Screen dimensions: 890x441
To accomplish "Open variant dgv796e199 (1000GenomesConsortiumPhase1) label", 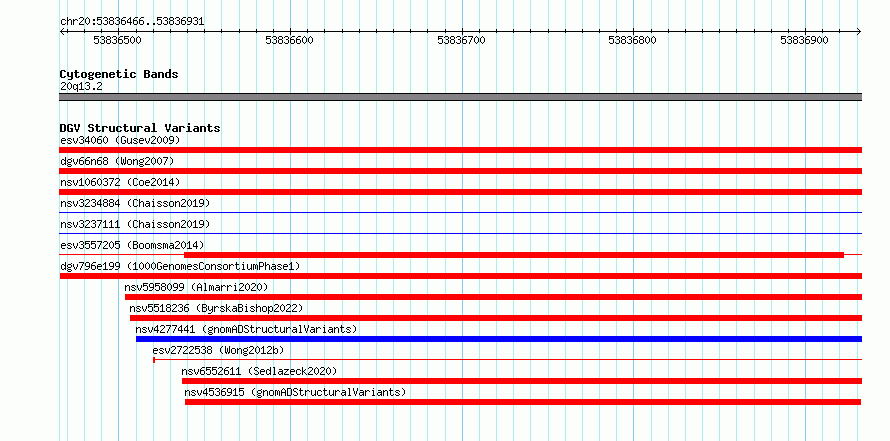I will coord(180,266).
